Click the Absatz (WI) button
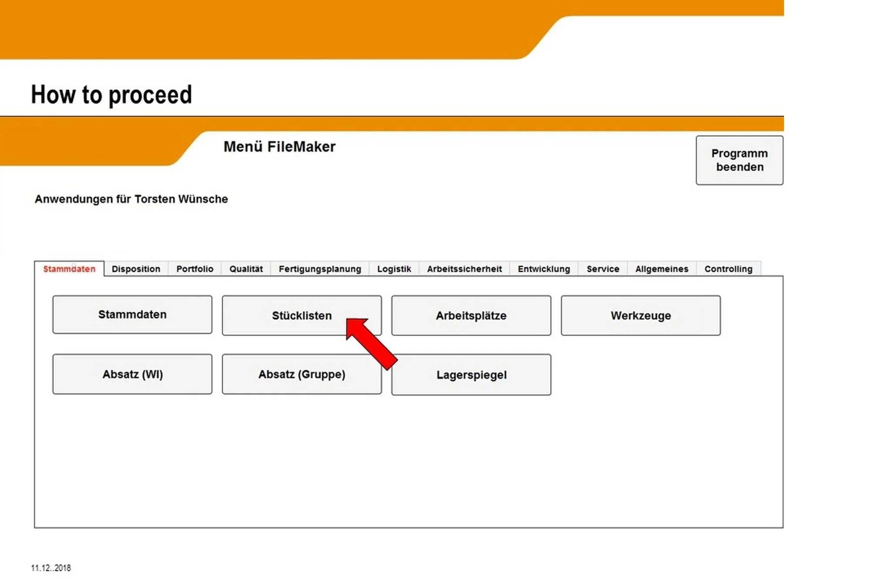 pos(132,374)
